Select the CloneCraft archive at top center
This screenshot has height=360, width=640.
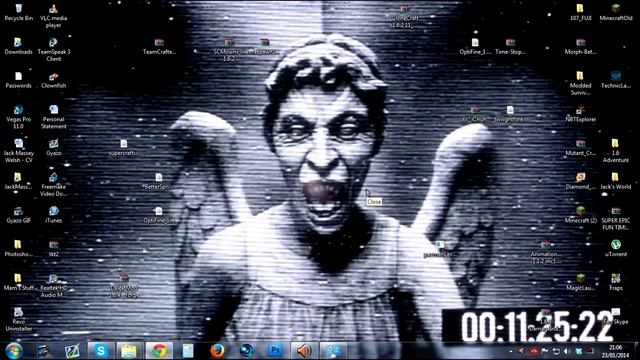[x=404, y=16]
